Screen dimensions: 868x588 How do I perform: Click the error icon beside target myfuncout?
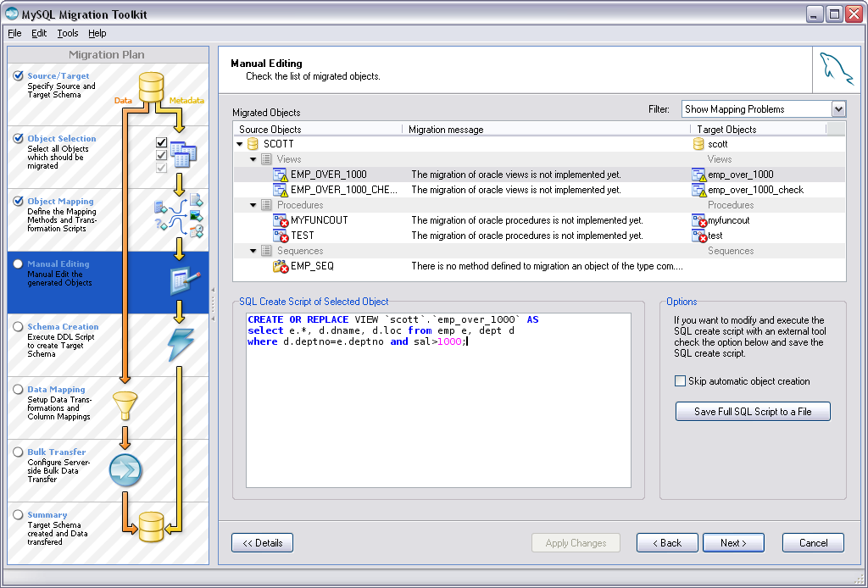click(x=698, y=220)
